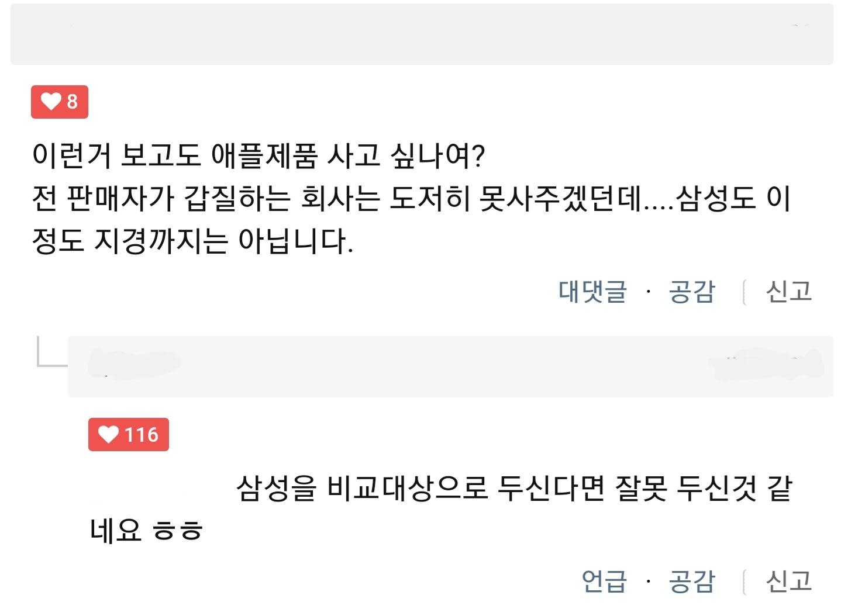
Task: Click the comment text starting with 이런거 보고도
Action: [x=258, y=155]
